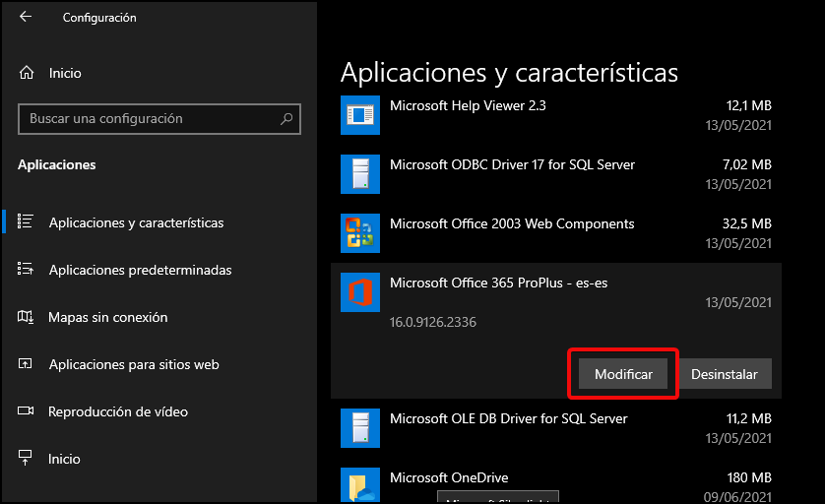Focus the Buscar una configuración field
Image resolution: width=825 pixels, height=504 pixels.
pos(159,119)
